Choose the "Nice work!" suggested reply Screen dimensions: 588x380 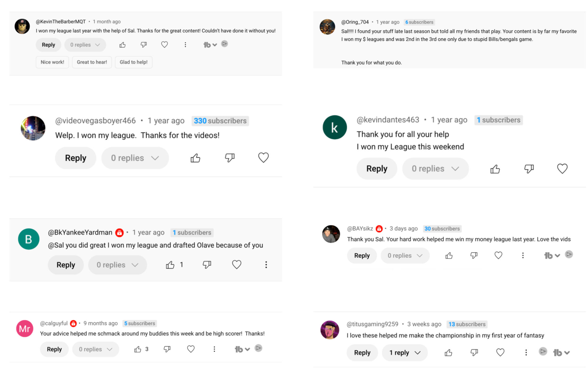point(52,62)
